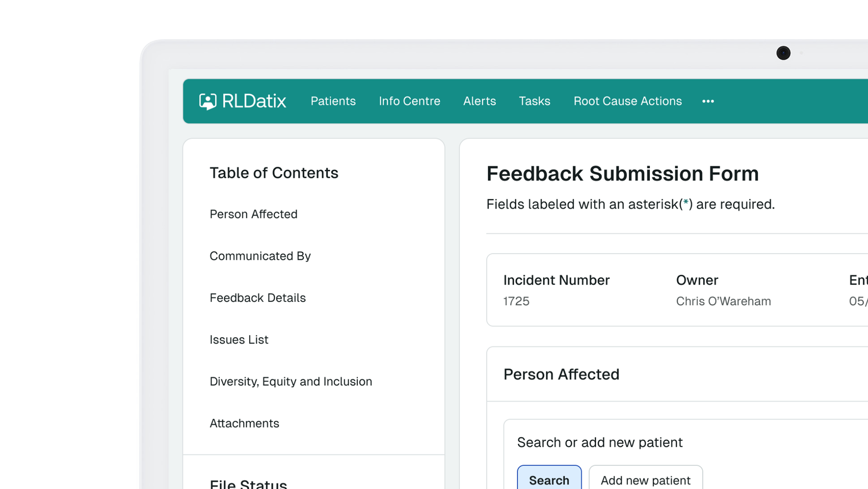Go to Issues List in contents
The image size is (868, 489).
point(239,339)
